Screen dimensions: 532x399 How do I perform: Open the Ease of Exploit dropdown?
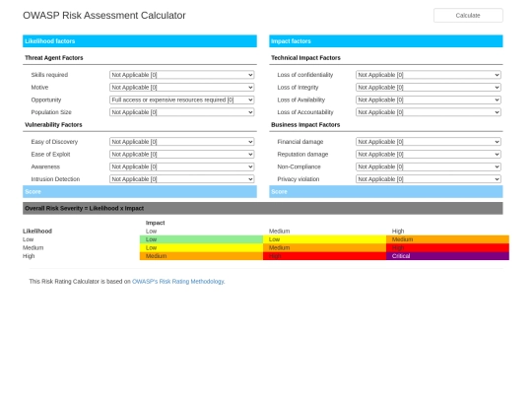coord(181,154)
